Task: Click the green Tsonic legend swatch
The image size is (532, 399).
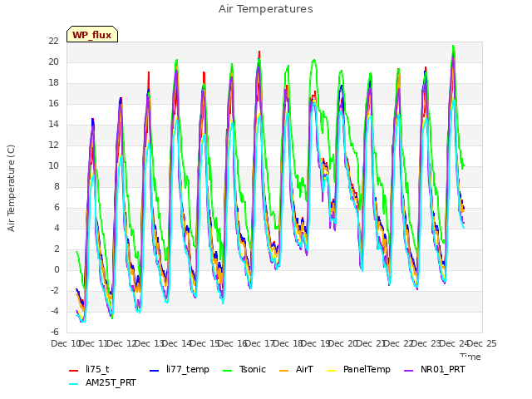Action: (x=228, y=371)
